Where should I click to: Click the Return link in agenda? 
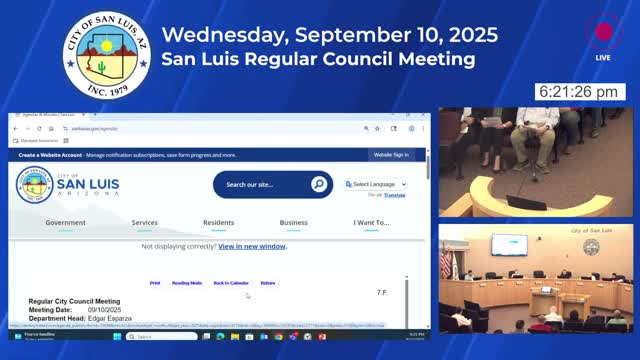point(268,283)
